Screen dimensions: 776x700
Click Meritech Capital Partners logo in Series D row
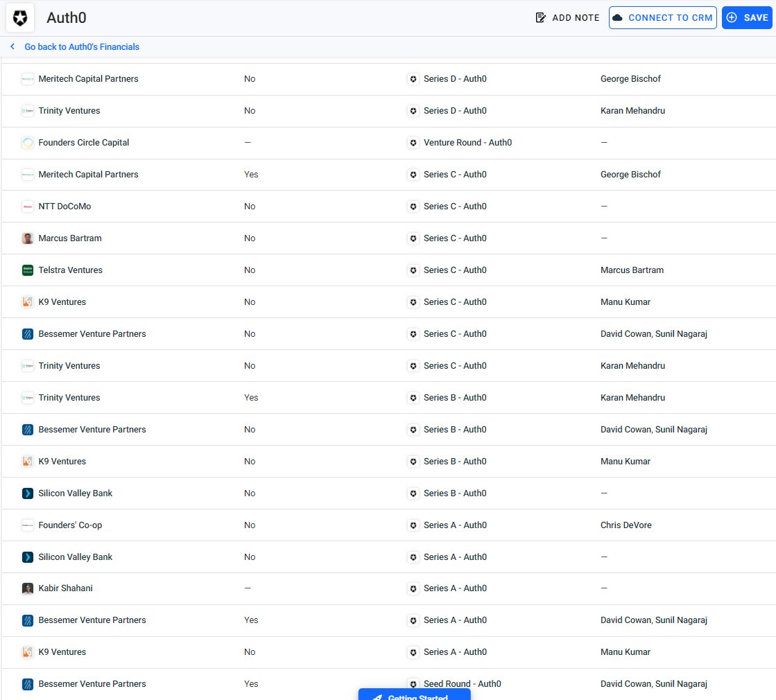(x=28, y=78)
